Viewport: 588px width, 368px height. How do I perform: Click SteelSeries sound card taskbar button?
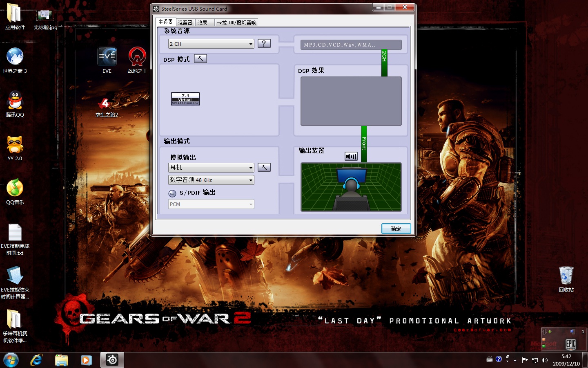click(x=112, y=360)
